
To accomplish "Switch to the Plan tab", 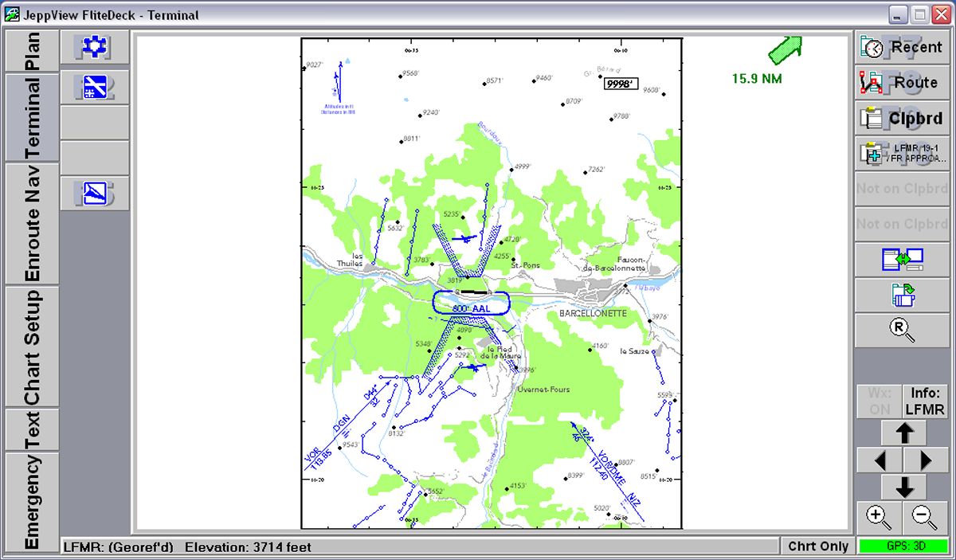I will (31, 51).
